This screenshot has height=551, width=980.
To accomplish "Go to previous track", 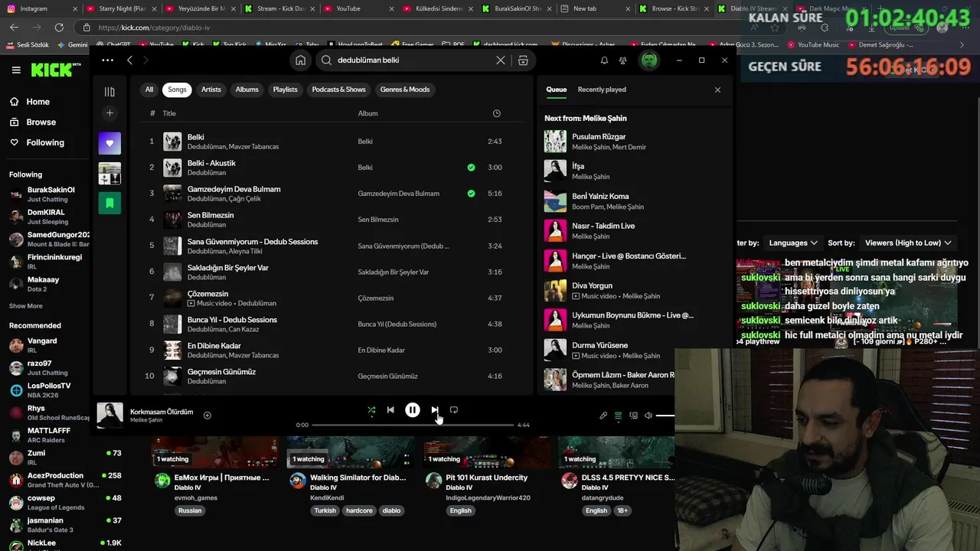I will pos(390,410).
